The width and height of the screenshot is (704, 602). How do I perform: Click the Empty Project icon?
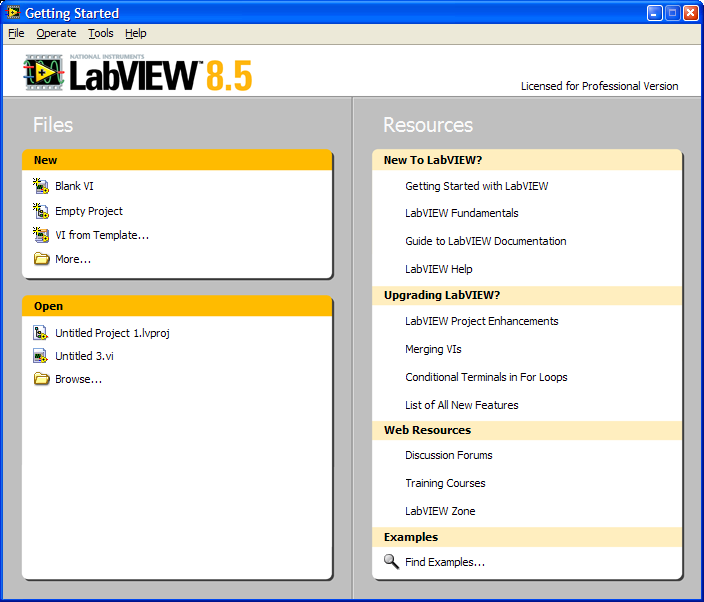(x=41, y=211)
